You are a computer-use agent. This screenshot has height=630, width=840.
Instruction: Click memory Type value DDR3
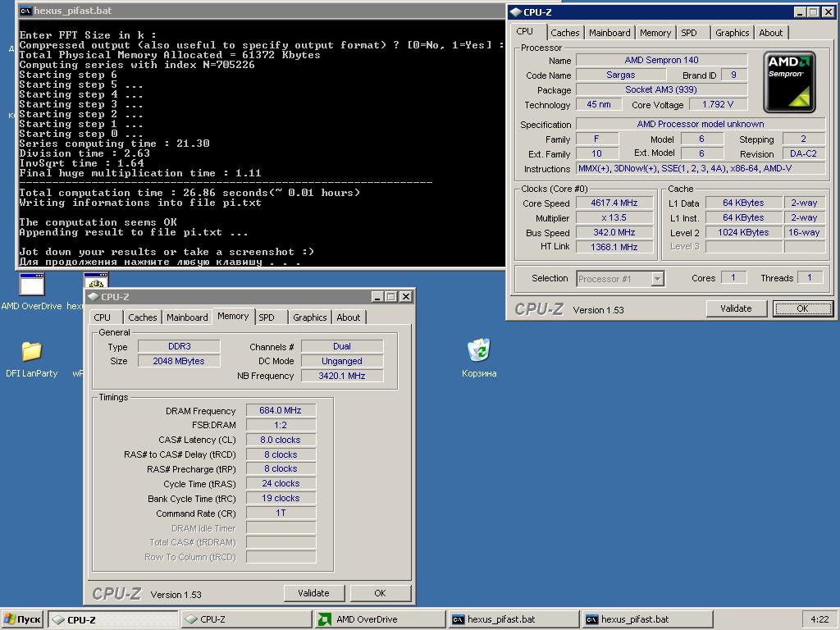tap(179, 347)
